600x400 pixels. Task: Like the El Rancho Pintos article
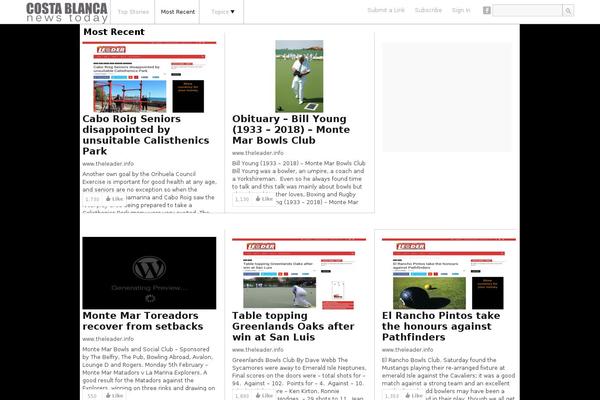pos(414,395)
